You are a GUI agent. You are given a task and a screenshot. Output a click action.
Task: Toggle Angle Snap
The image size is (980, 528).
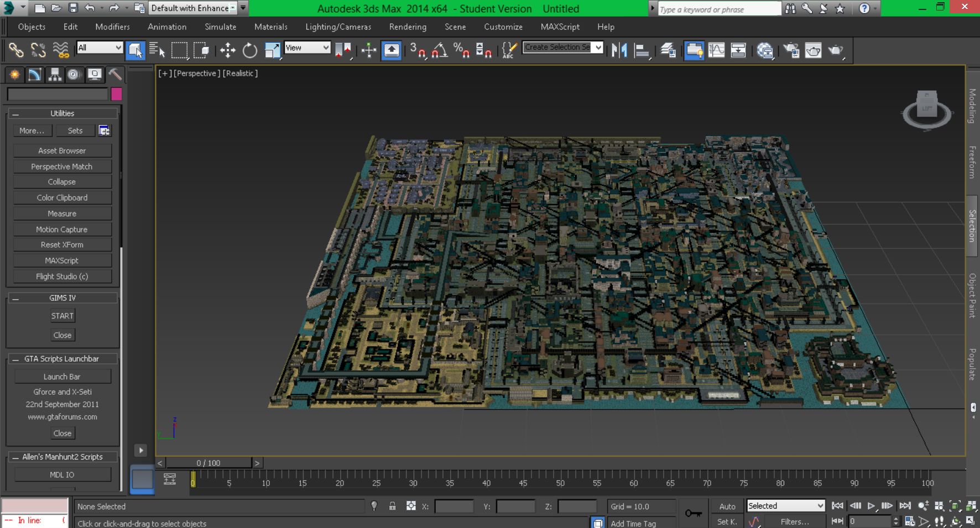[x=440, y=50]
